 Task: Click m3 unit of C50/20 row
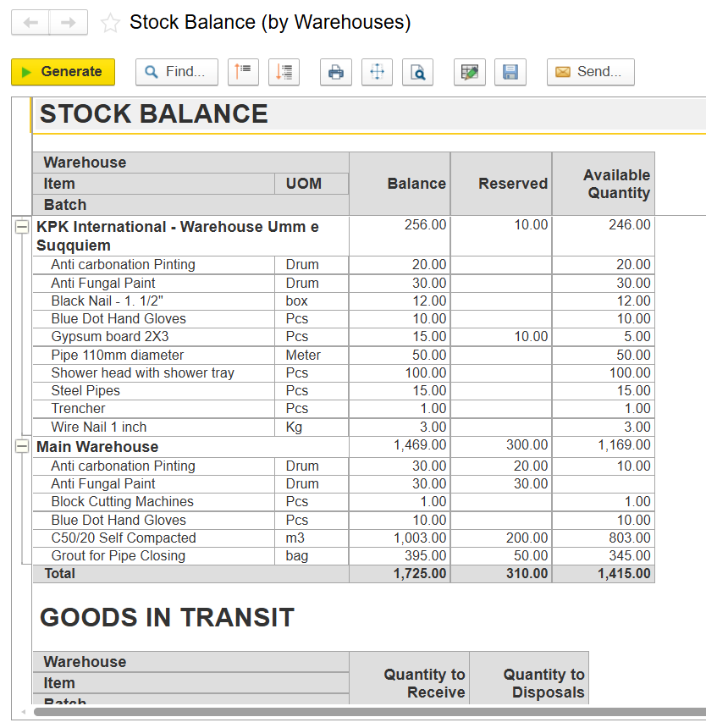pyautogui.click(x=295, y=538)
